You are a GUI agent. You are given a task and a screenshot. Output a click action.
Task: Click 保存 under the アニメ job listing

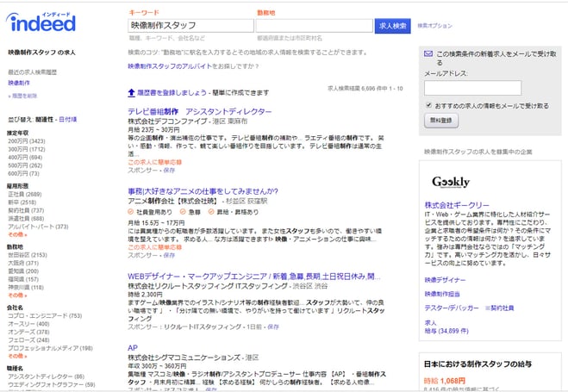click(169, 255)
